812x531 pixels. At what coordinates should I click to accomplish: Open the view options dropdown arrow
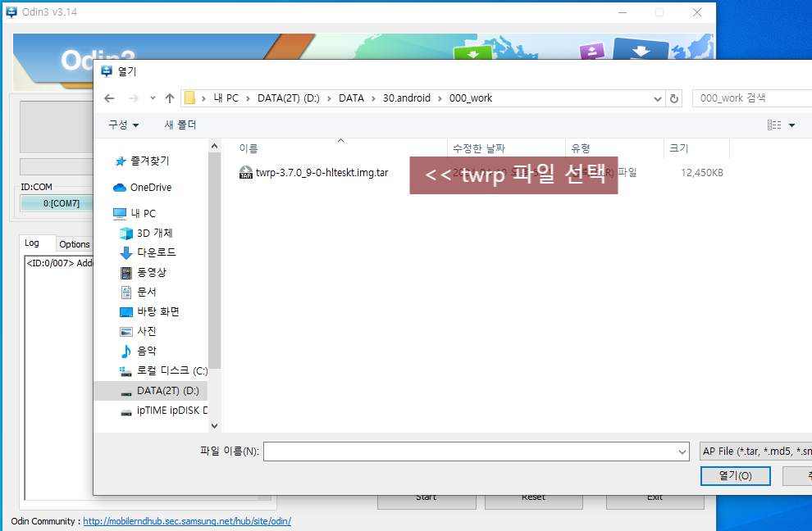[x=791, y=125]
